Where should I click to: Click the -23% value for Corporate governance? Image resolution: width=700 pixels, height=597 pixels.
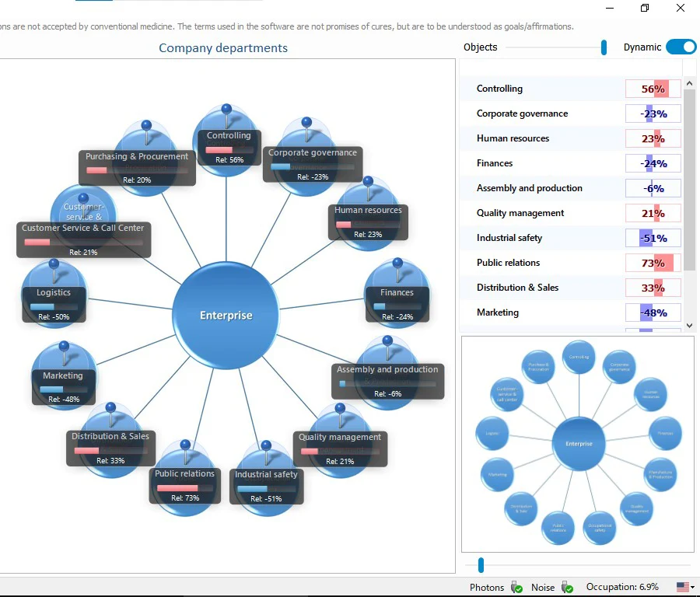pos(653,113)
